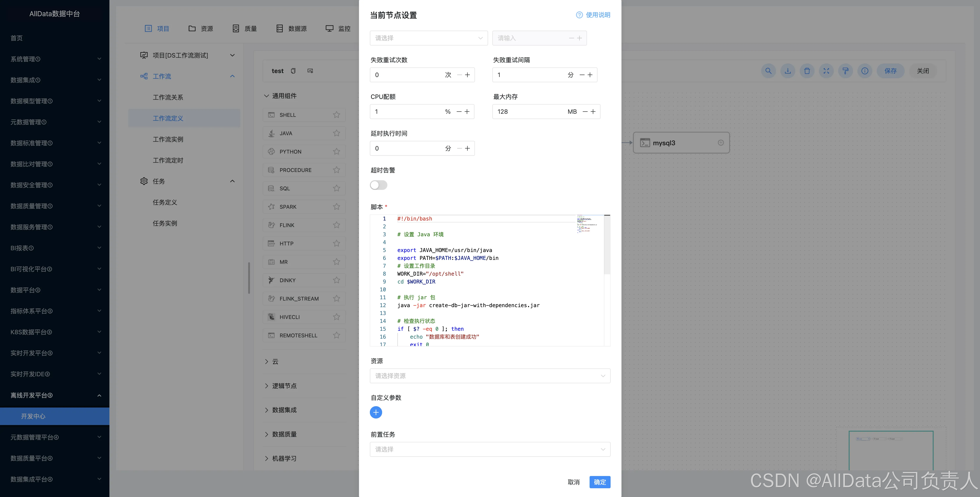Image resolution: width=980 pixels, height=497 pixels.
Task: Click the search icon in canvas toolbar
Action: [x=768, y=71]
